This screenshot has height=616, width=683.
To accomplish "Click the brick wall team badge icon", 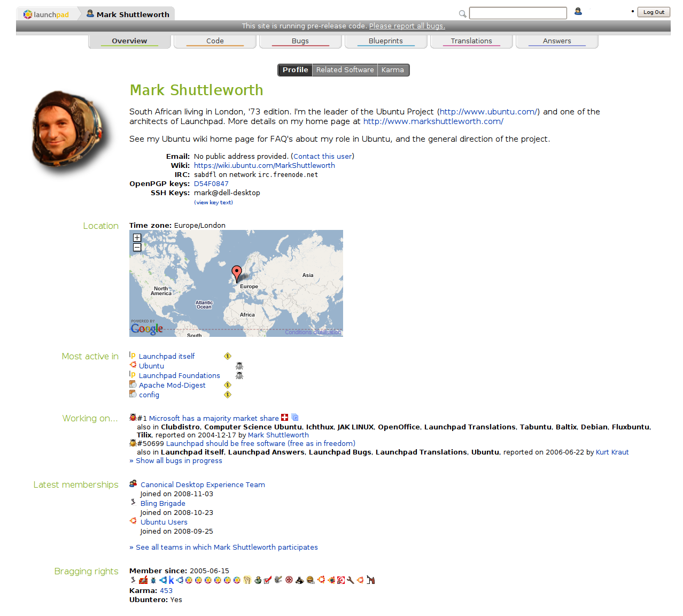I will [x=143, y=580].
